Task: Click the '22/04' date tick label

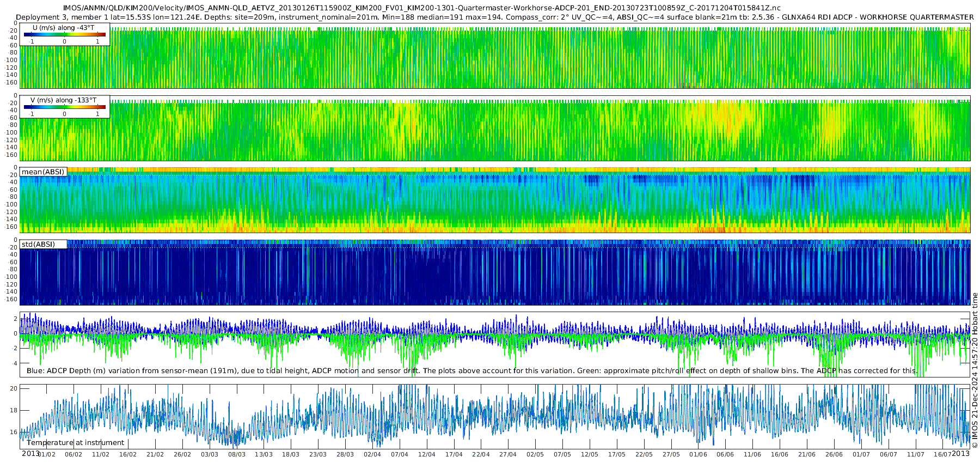Action: coord(481,454)
